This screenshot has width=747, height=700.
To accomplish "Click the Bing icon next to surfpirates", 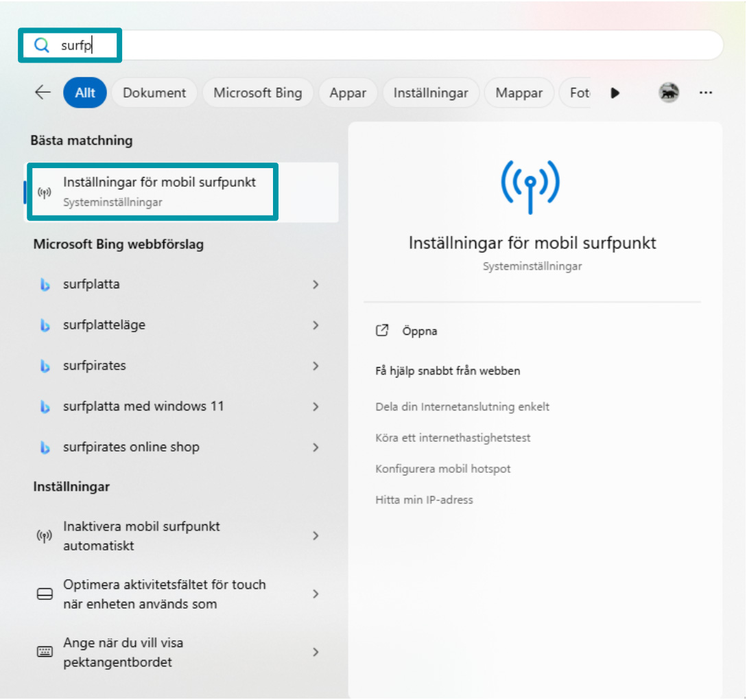I will click(45, 366).
